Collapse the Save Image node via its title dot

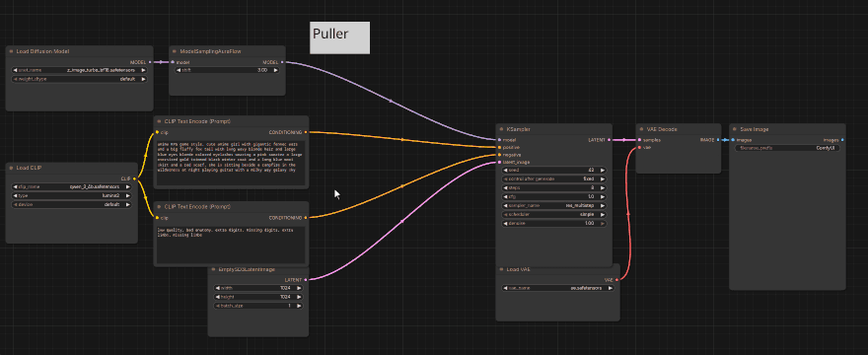pos(734,129)
